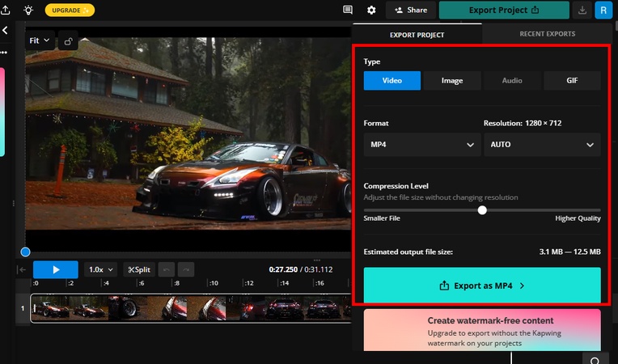Click the three-dots icon on left edge
Screen dimensions: 618x364
point(3,53)
